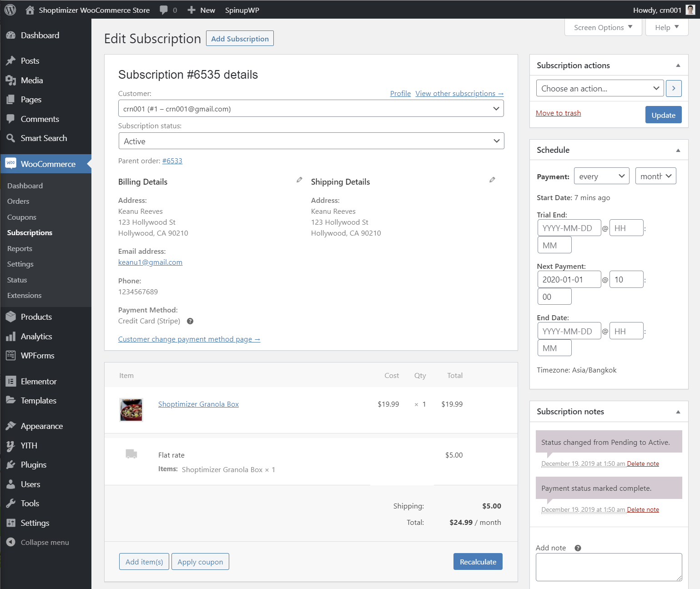The height and width of the screenshot is (589, 700).
Task: Click the WooCommerce logo icon
Action: pyautogui.click(x=11, y=164)
